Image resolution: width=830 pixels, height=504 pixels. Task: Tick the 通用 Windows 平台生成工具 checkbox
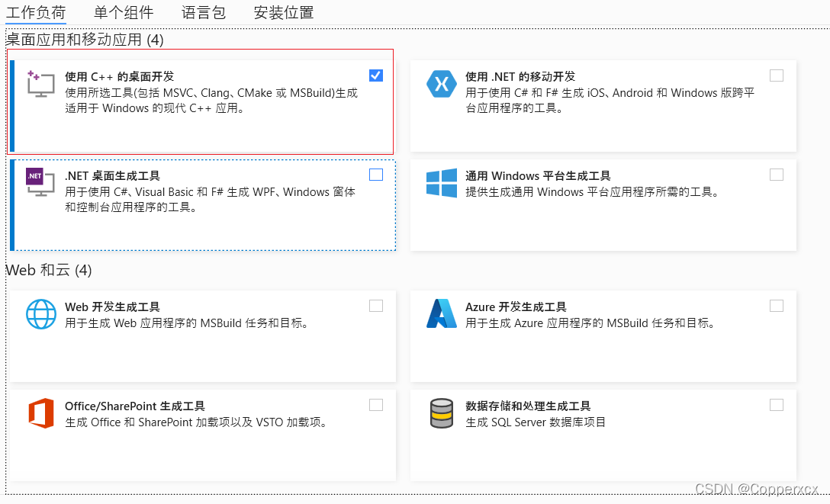pos(777,175)
